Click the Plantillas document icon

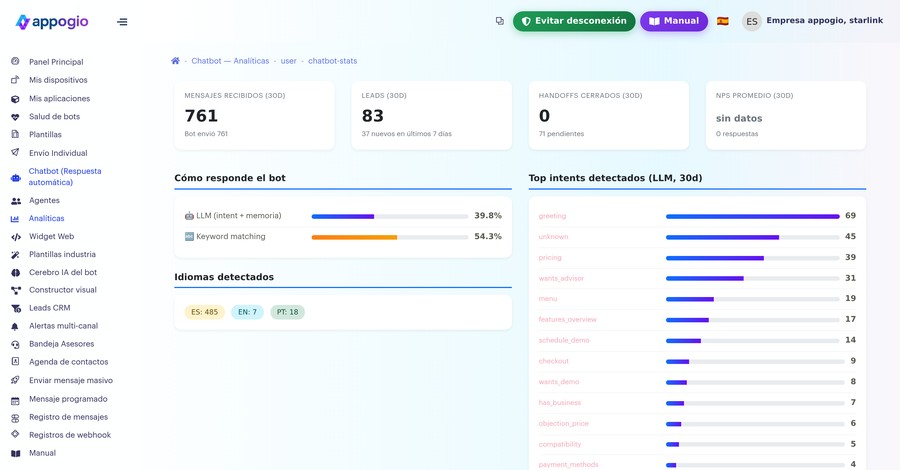[15, 134]
